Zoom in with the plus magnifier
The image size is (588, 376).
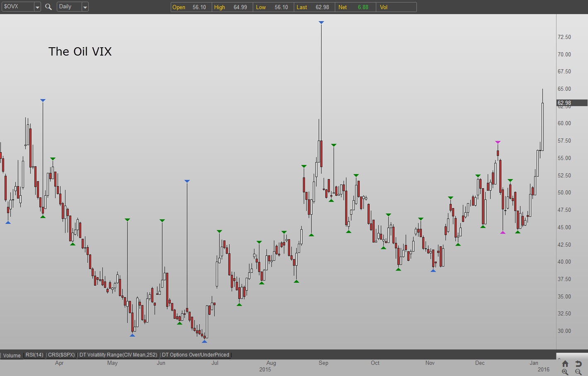565,372
